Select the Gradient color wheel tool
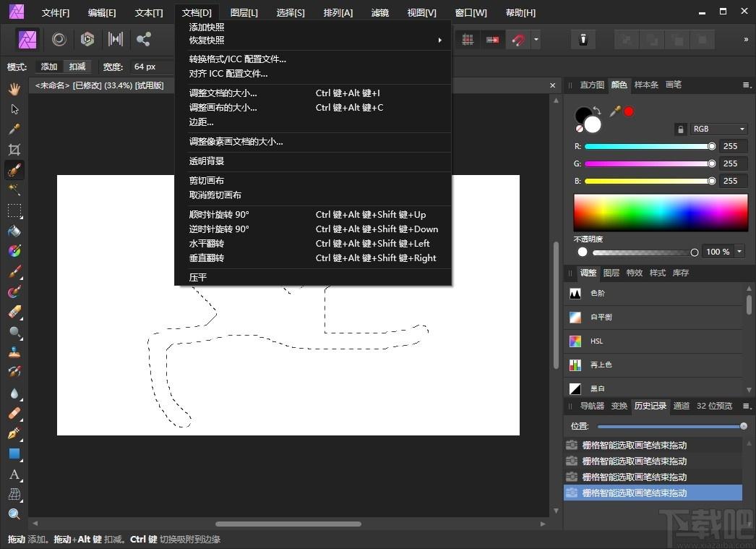Viewport: 756px width, 549px height. pos(14,251)
